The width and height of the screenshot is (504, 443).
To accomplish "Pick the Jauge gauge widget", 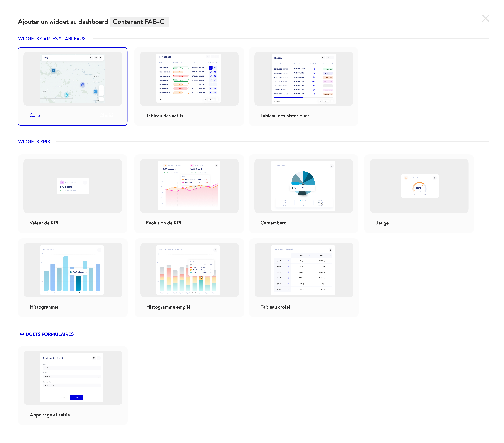I will click(x=419, y=194).
